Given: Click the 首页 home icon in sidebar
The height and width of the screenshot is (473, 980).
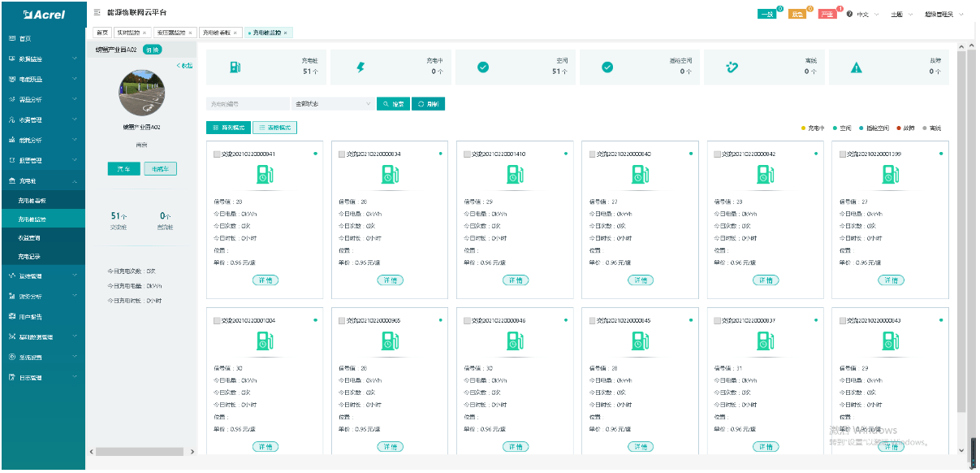Looking at the screenshot, I should tap(12, 38).
